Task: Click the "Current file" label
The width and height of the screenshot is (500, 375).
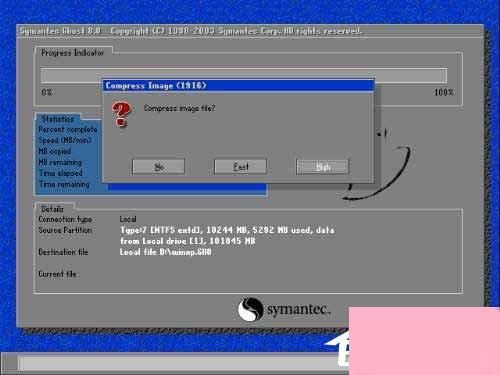Action: [x=57, y=274]
